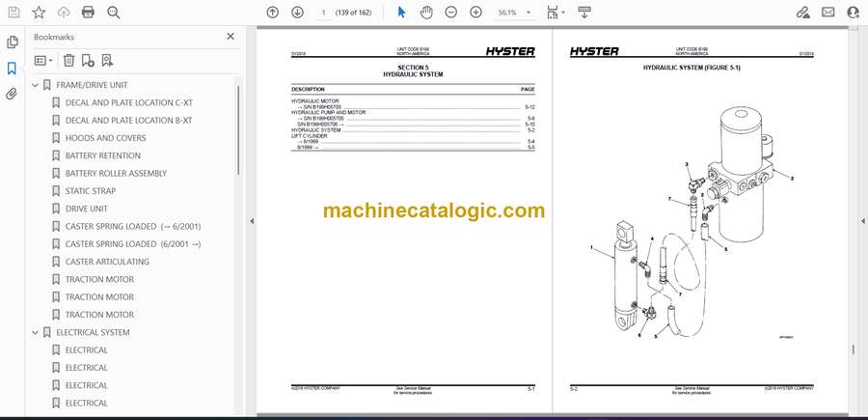Click the bookmarks panel vertical scrollbar
The width and height of the screenshot is (868, 420).
click(x=238, y=130)
